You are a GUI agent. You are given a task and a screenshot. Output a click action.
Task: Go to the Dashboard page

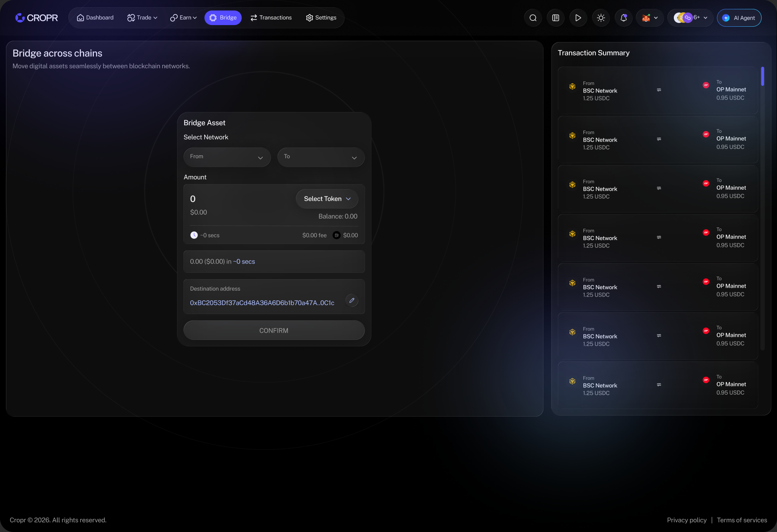coord(95,18)
